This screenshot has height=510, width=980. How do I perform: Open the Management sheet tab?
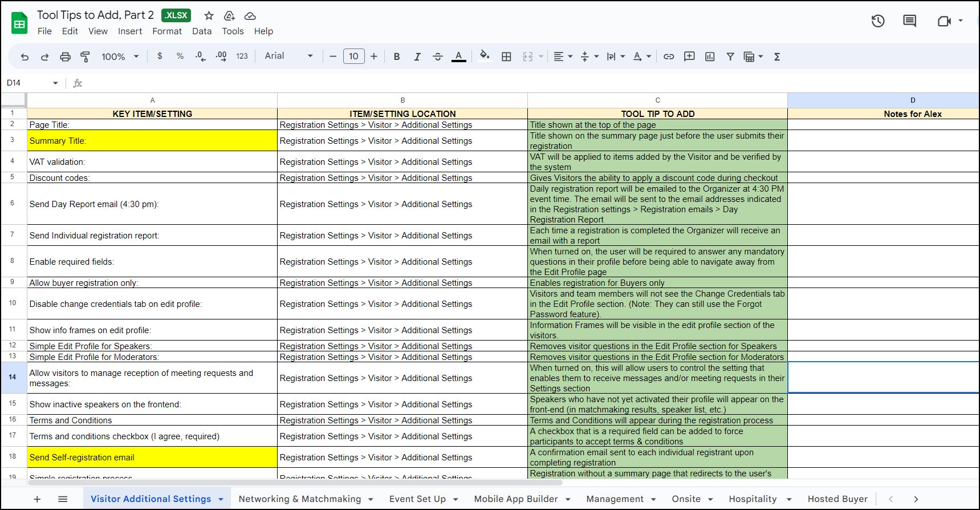(615, 499)
